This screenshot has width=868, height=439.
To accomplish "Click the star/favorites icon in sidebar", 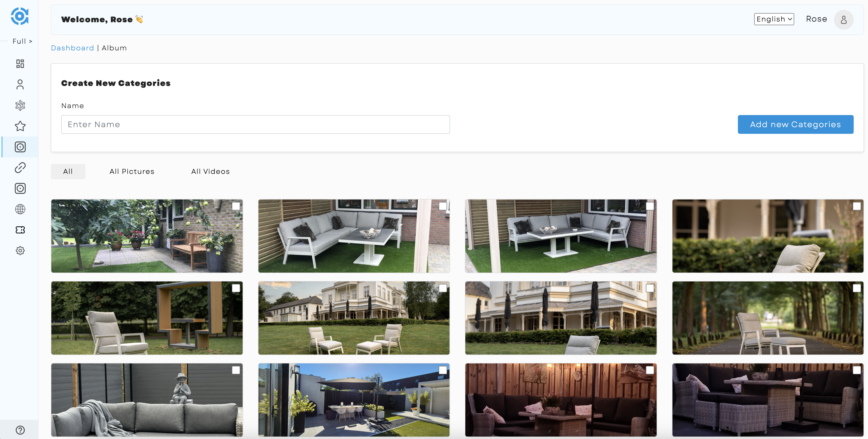I will point(20,126).
